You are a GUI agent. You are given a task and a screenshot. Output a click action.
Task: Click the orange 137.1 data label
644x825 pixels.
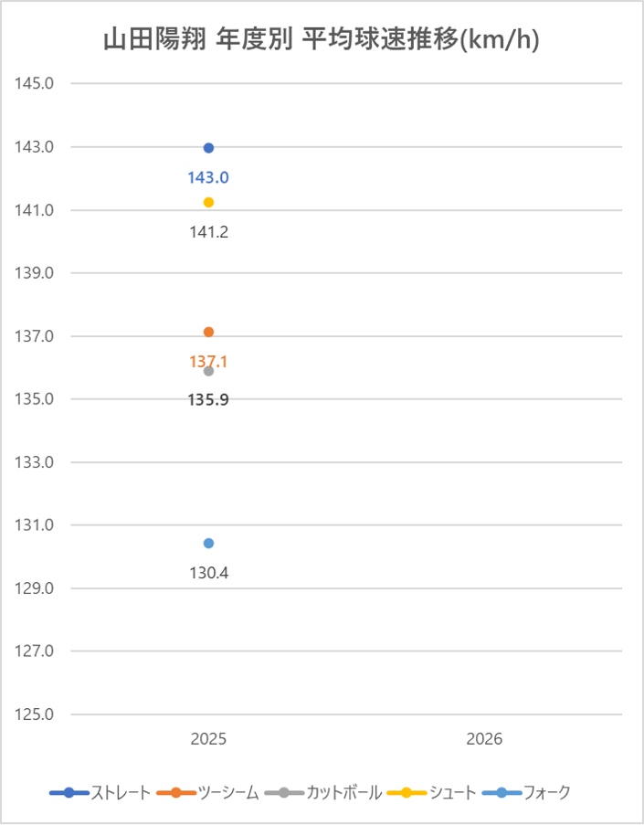[208, 362]
